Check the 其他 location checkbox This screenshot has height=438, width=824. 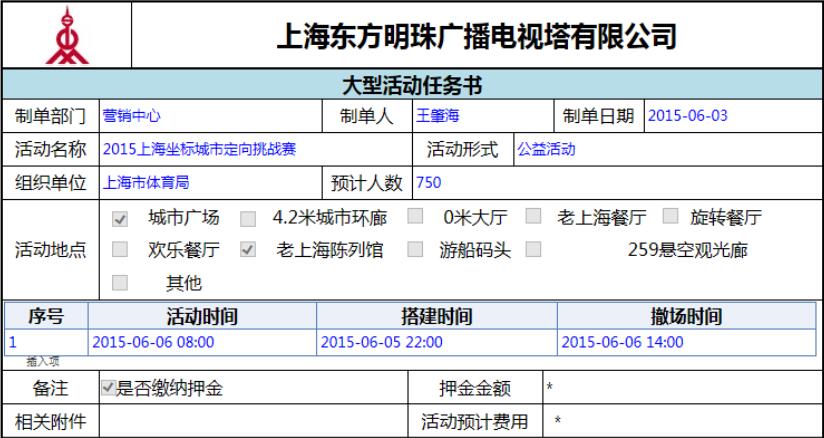click(x=120, y=282)
